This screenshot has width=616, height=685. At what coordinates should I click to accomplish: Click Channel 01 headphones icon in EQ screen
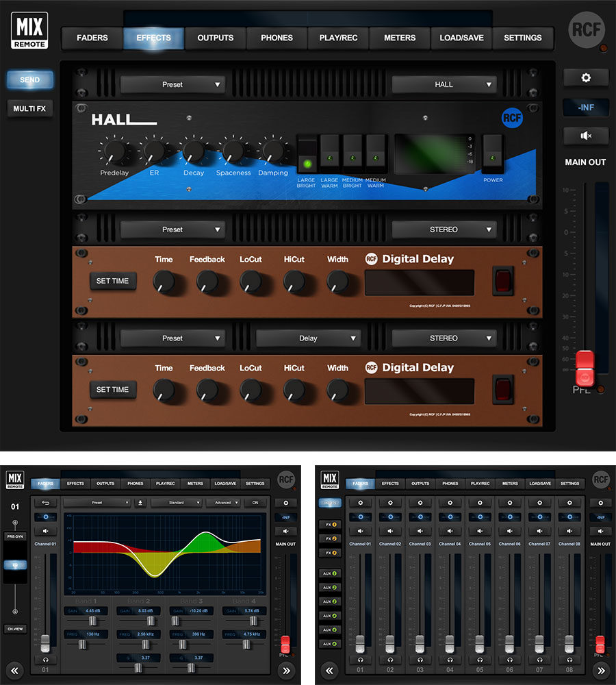(x=45, y=659)
